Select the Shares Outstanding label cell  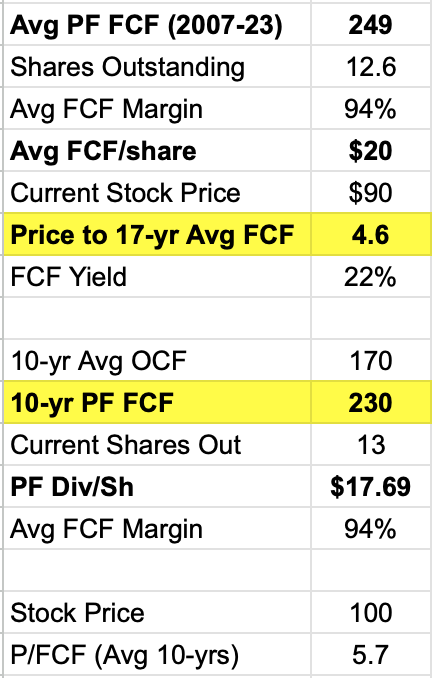click(x=157, y=66)
